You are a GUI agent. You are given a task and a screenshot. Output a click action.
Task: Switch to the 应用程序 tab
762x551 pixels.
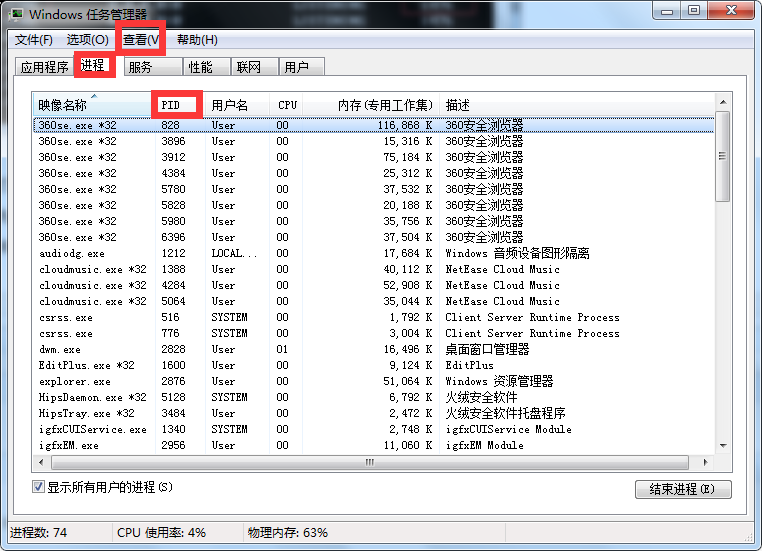(x=45, y=67)
